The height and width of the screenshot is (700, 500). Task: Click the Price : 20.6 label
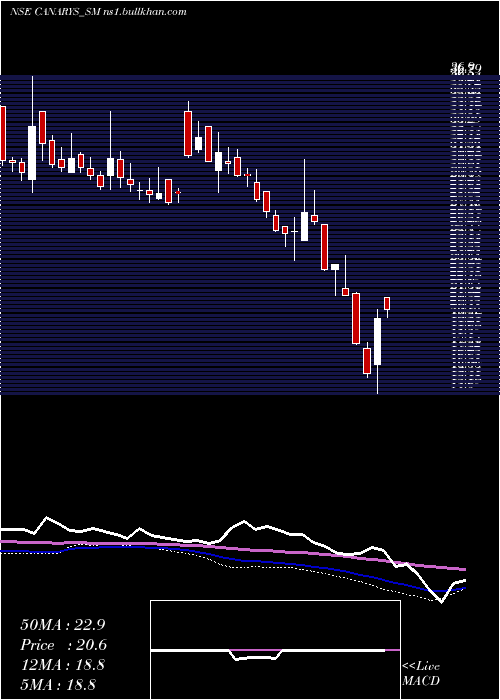[64, 645]
